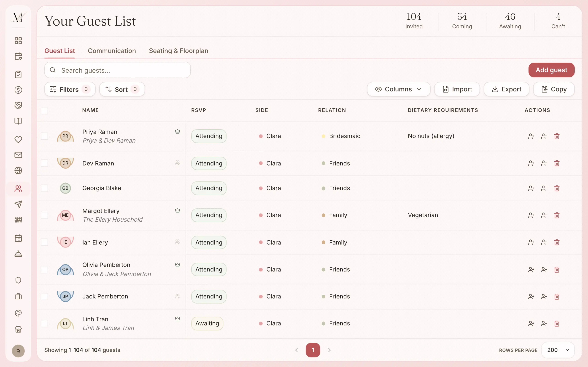Select the Guest List tab

click(x=59, y=51)
